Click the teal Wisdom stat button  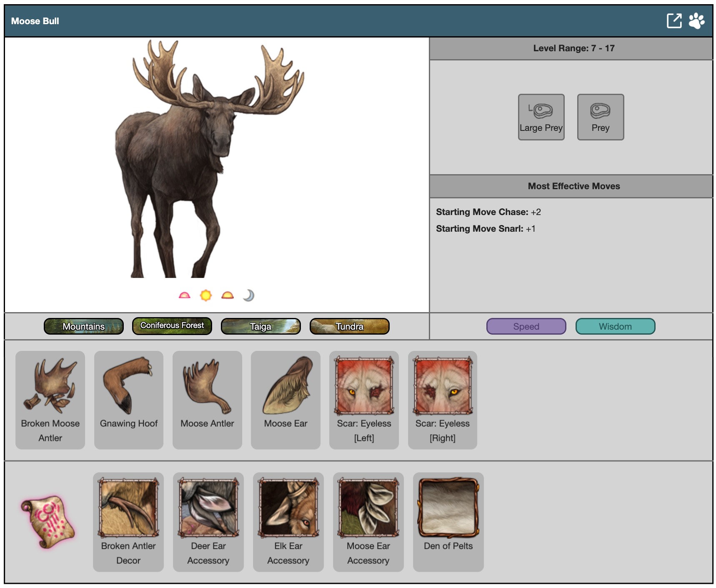615,326
